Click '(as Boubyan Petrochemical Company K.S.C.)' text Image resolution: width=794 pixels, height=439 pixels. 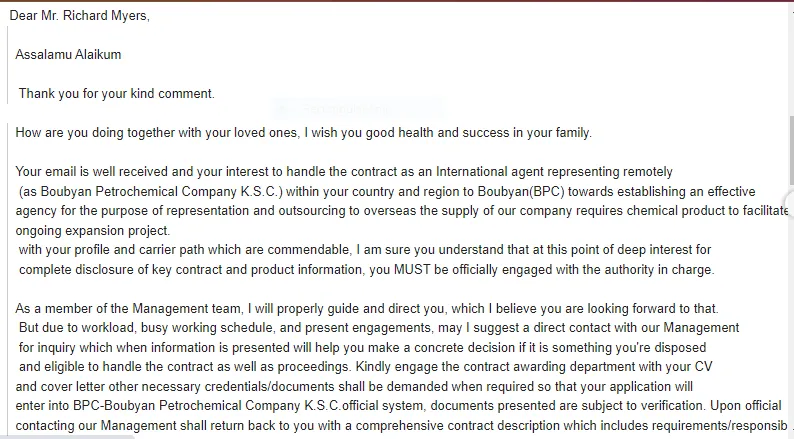tap(151, 191)
